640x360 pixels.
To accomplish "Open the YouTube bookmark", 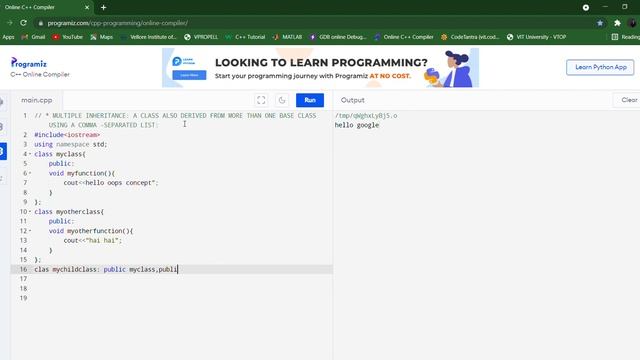I will (67, 37).
